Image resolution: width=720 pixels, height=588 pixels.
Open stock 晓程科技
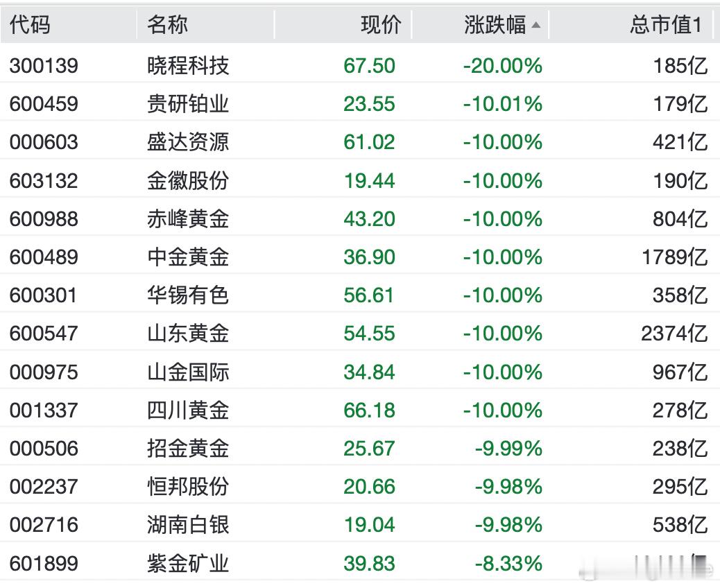188,66
